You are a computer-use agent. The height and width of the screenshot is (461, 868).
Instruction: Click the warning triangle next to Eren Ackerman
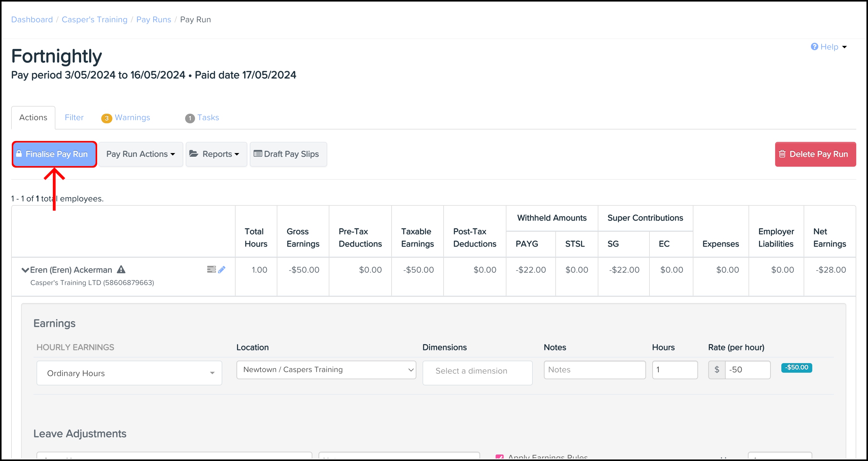(x=121, y=270)
